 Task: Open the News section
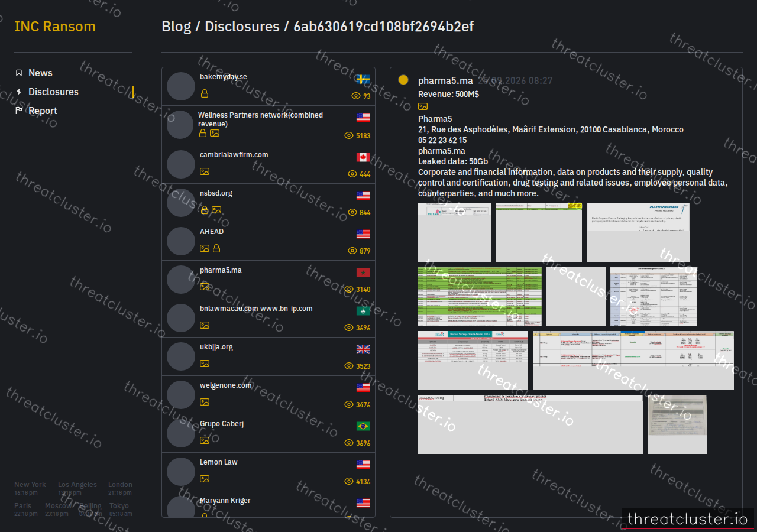tap(40, 73)
